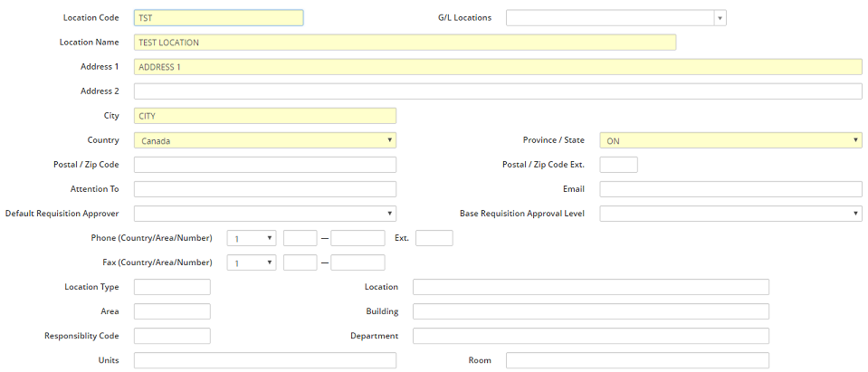Focus the Location Name text field
The height and width of the screenshot is (372, 868).
(x=405, y=42)
